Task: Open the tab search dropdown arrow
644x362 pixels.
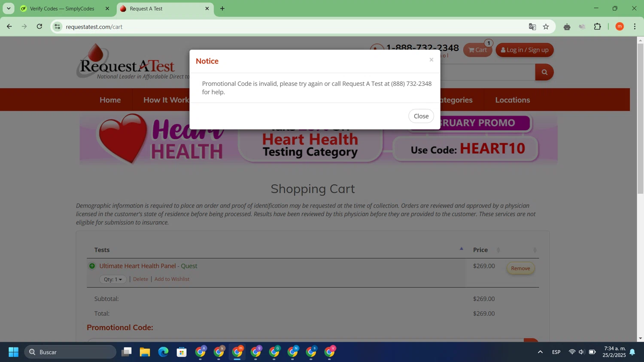Action: point(9,9)
